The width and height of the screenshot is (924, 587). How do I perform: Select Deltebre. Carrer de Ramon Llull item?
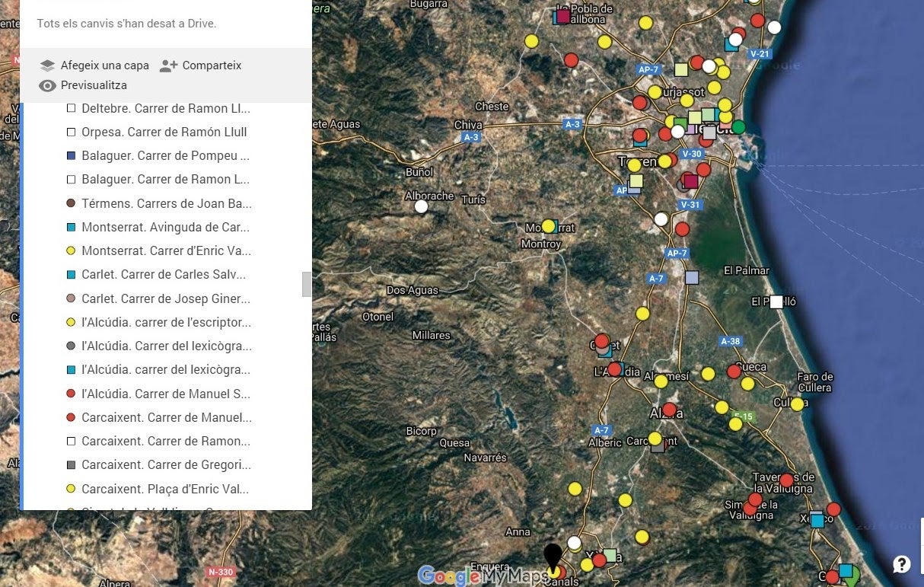tap(165, 108)
